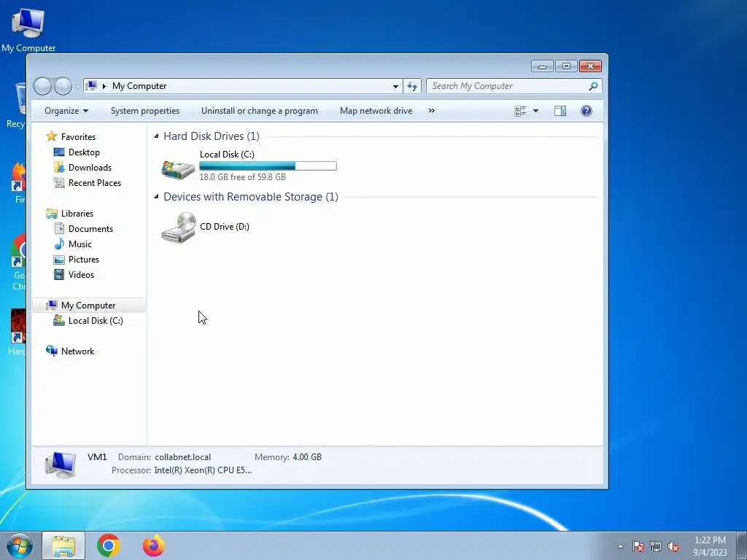Click the Network icon in sidebar
This screenshot has width=747, height=560.
(52, 351)
